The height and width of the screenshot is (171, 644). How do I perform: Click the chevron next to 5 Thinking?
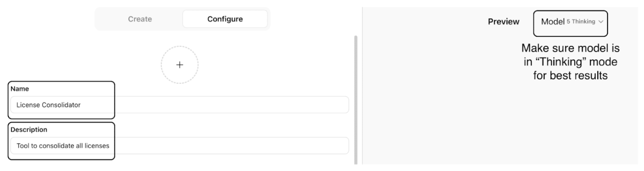tap(601, 22)
